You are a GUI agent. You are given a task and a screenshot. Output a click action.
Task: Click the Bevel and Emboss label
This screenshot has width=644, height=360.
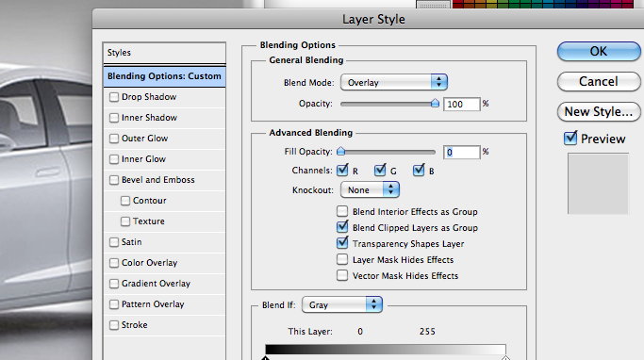[x=158, y=180]
